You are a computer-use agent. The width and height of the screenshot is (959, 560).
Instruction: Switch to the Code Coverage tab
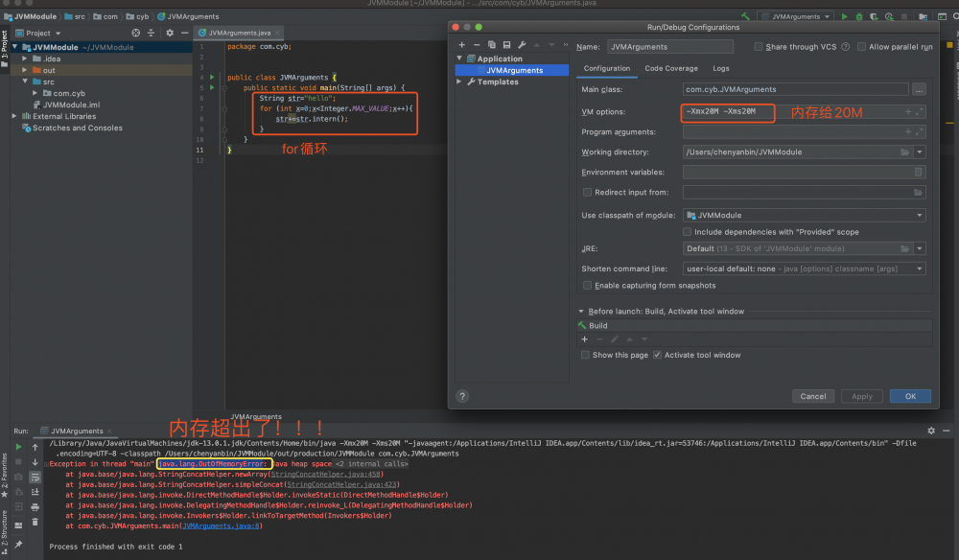(x=671, y=69)
